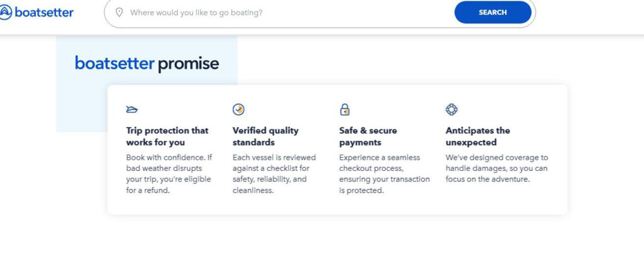The width and height of the screenshot is (644, 274).
Task: Click the location pin icon in search bar
Action: (x=119, y=12)
